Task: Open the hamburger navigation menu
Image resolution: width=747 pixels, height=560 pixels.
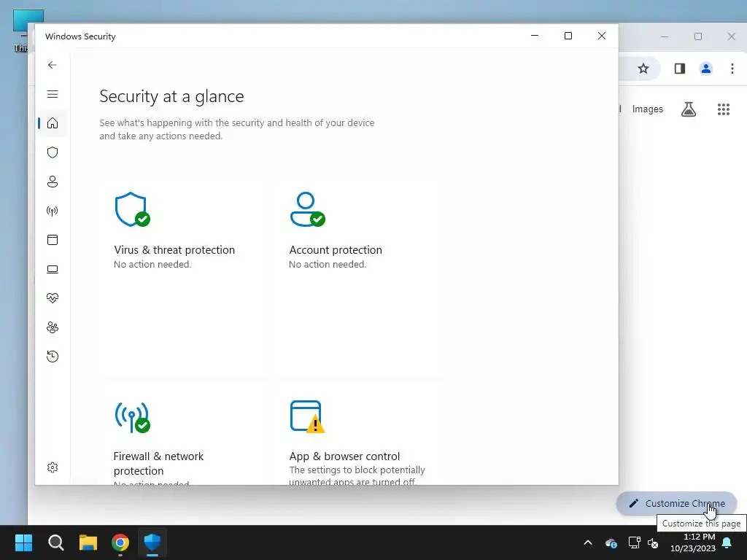Action: 53,94
